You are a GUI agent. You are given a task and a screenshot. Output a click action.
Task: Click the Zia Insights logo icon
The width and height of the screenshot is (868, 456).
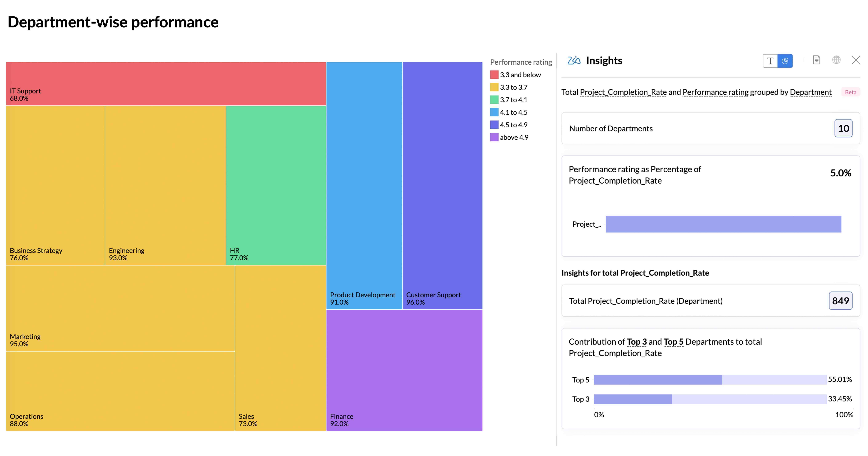(574, 61)
